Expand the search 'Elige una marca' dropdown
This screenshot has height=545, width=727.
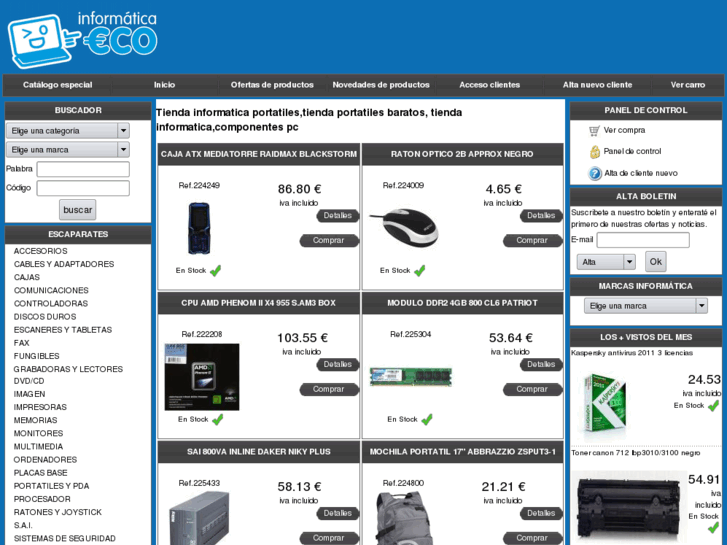[68, 150]
